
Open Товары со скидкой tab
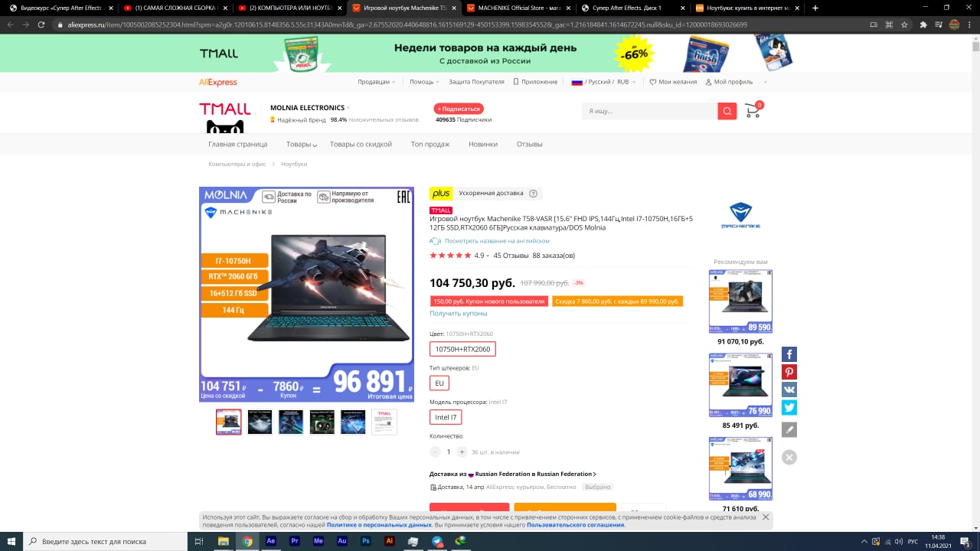[x=361, y=144]
